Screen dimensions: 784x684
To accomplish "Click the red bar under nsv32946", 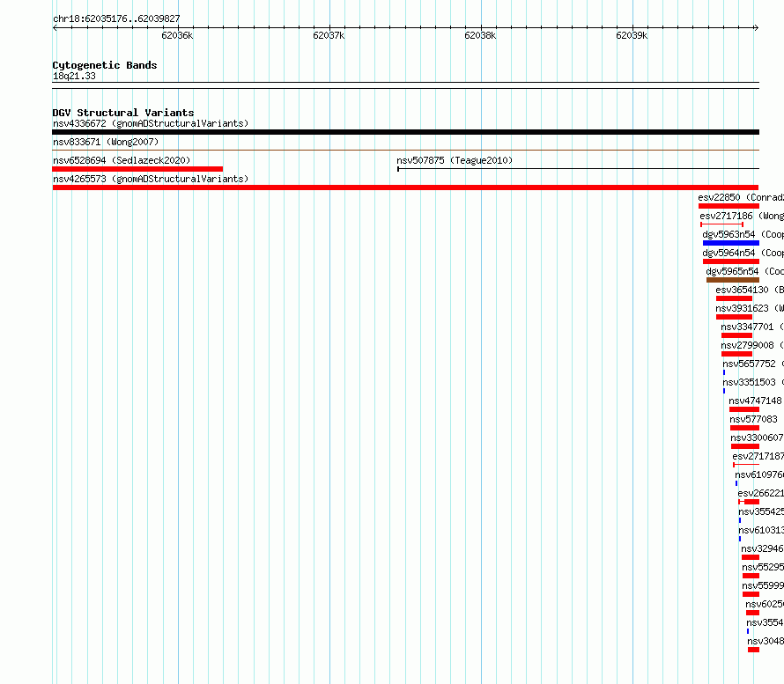I will tap(750, 557).
